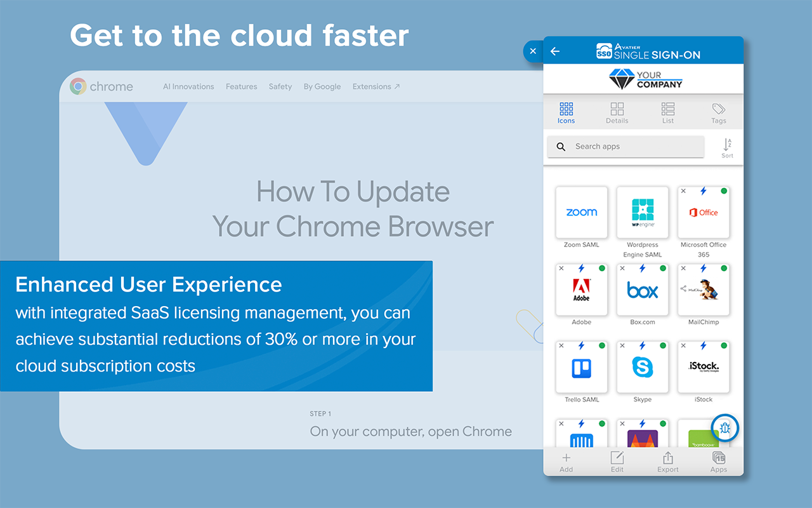This screenshot has height=508, width=812.
Task: Click the Box.com label text
Action: [643, 322]
